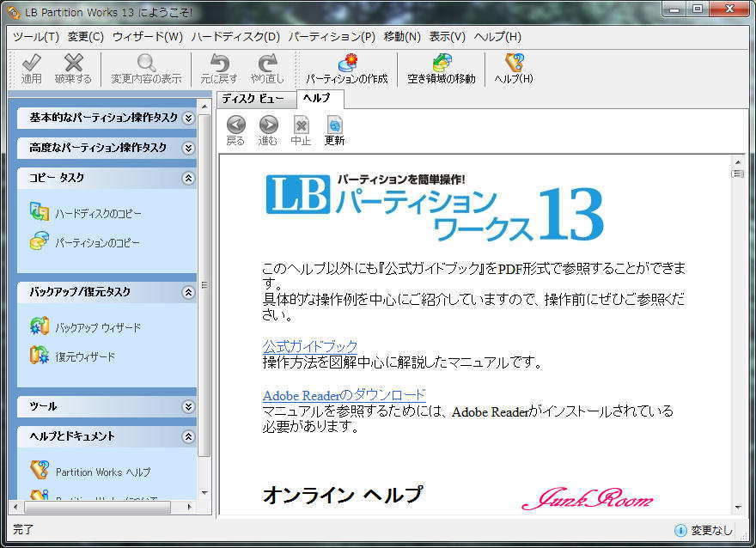Viewport: 756px width, 548px height.
Task: Refresh help page with 更新 icon
Action: (x=334, y=125)
